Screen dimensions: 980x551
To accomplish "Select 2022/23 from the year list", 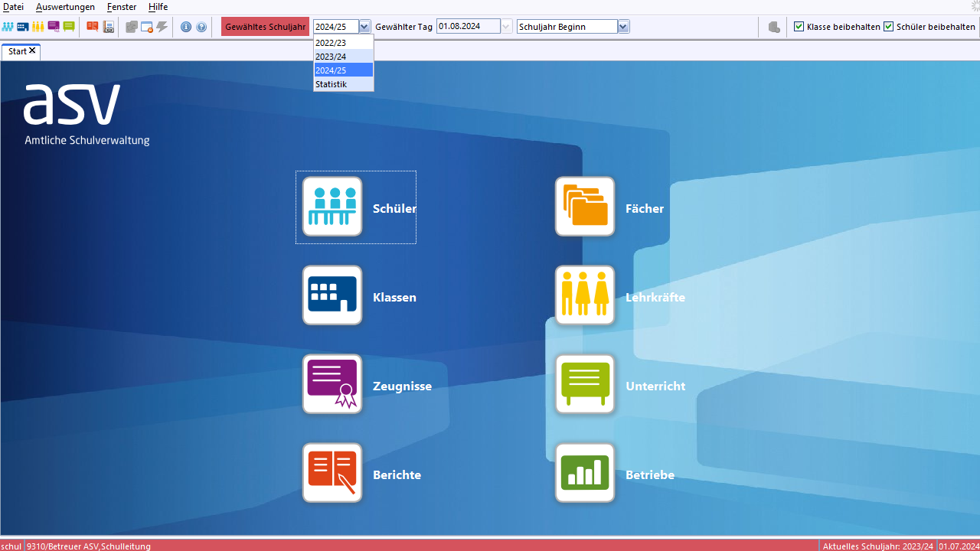I will point(343,43).
